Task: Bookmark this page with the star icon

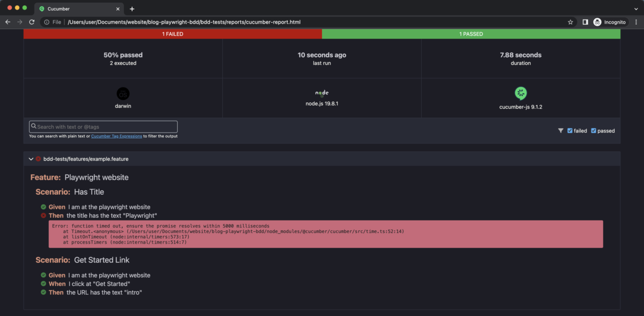Action: (x=570, y=22)
